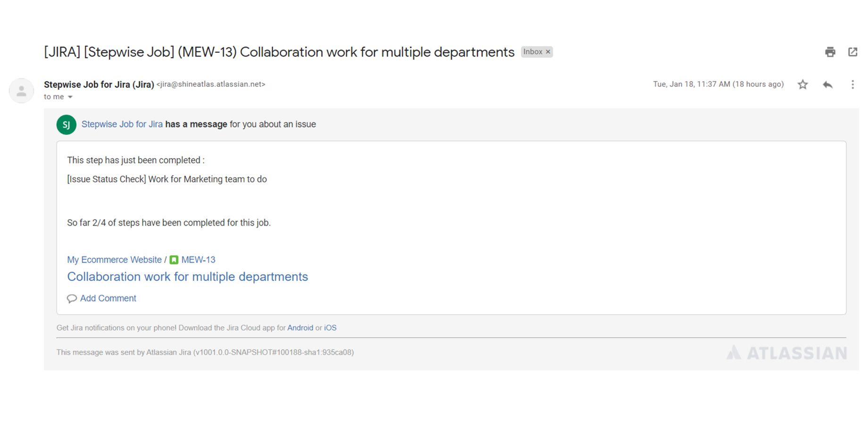Image resolution: width=868 pixels, height=425 pixels.
Task: Star this message
Action: point(802,85)
